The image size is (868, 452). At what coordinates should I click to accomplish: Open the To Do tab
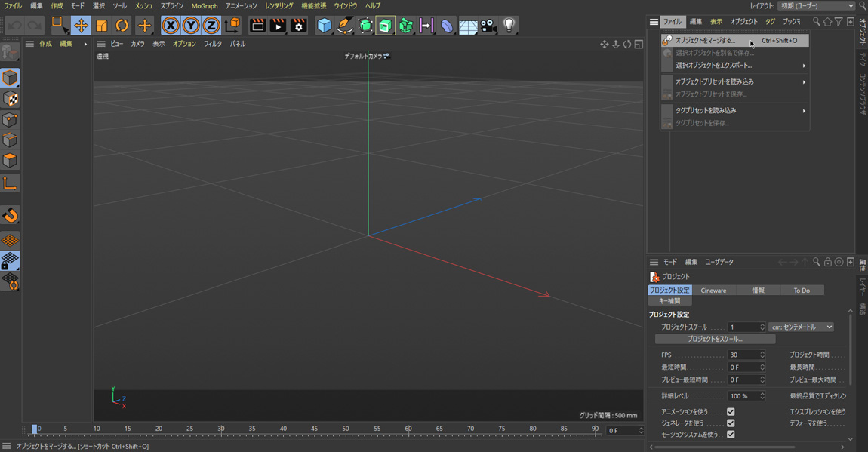[x=801, y=291]
